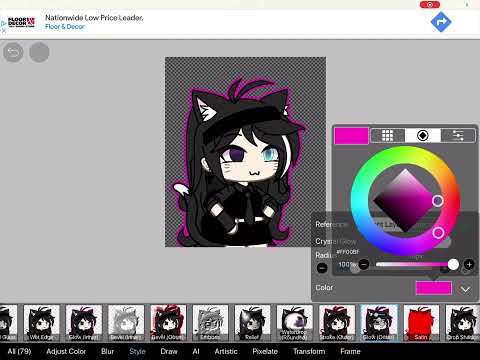
Task: Close the ad with the X icon
Action: coord(4,31)
